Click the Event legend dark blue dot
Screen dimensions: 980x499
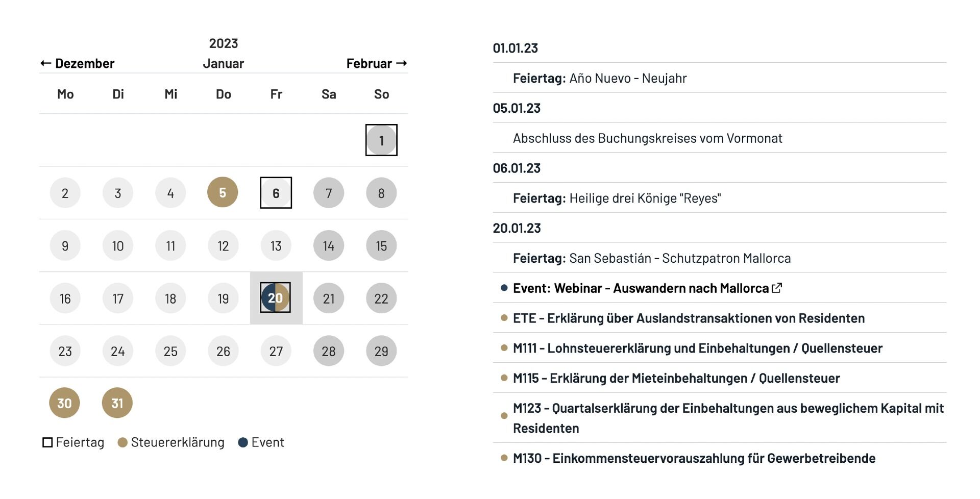243,442
